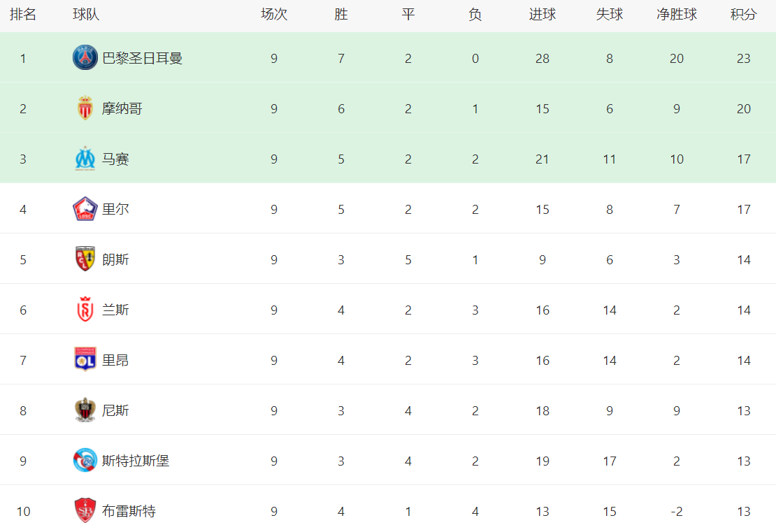Click the 积分 column header
Screen dimensions: 776x532
coord(743,15)
